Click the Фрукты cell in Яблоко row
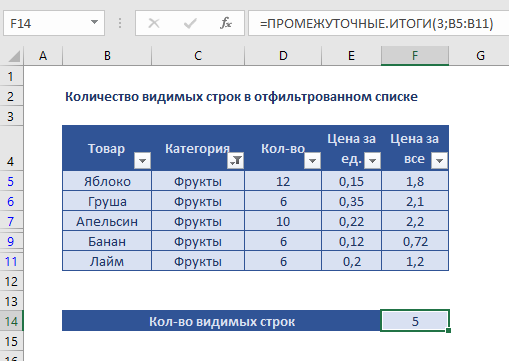This screenshot has height=361, width=509. click(x=198, y=181)
